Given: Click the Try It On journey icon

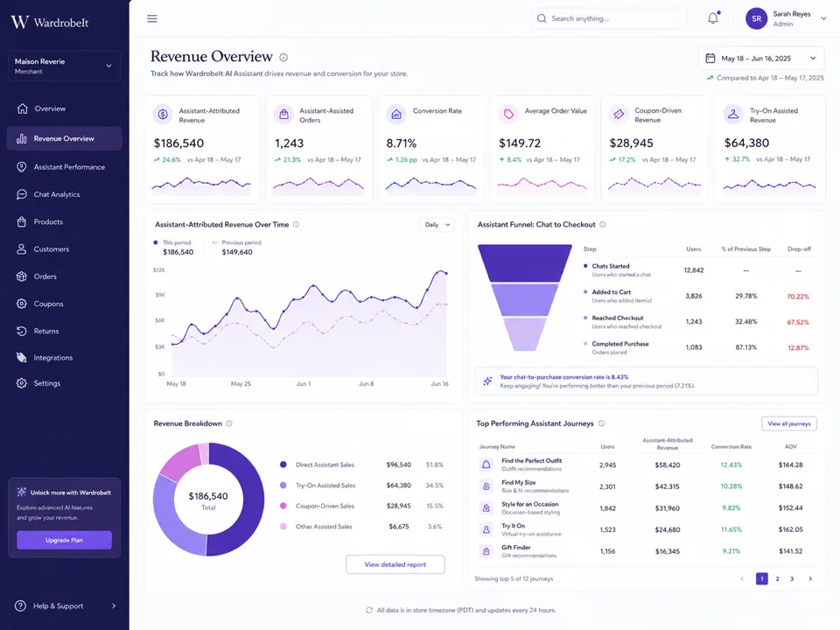Looking at the screenshot, I should pos(486,529).
